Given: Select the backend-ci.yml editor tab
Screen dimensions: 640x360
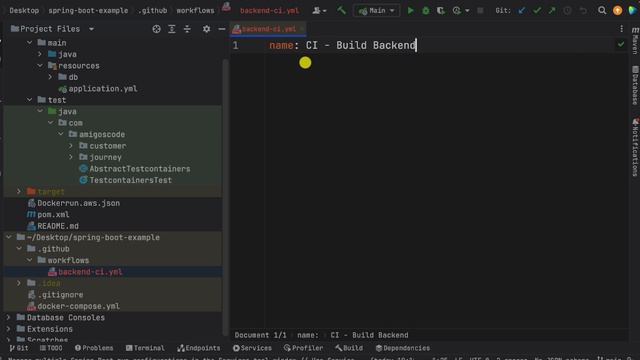Looking at the screenshot, I should pyautogui.click(x=268, y=29).
